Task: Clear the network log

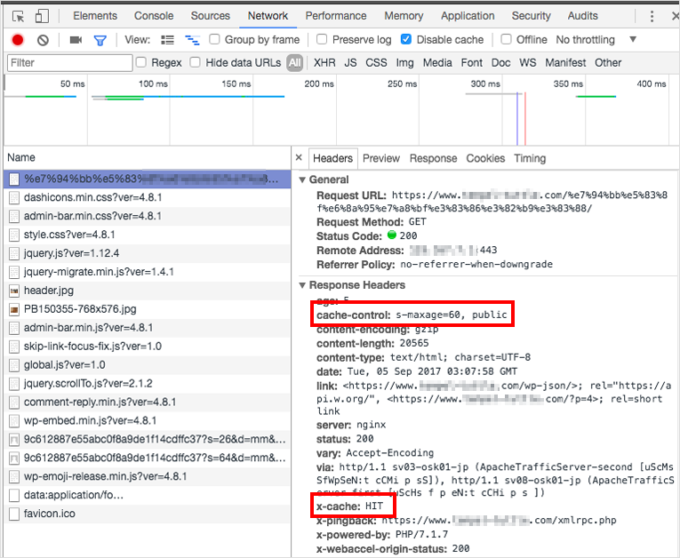Action: (42, 40)
